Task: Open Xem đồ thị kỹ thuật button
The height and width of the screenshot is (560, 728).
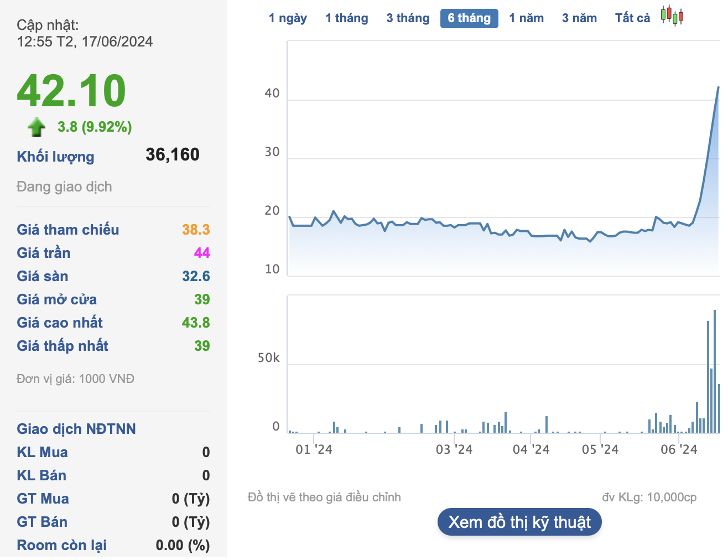Action: (519, 522)
